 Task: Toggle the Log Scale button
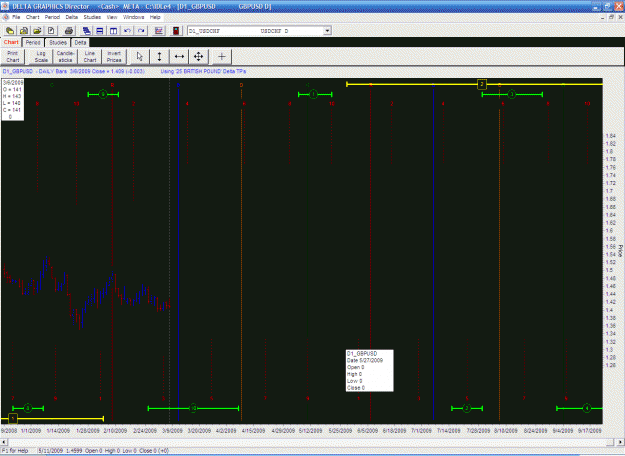41,57
